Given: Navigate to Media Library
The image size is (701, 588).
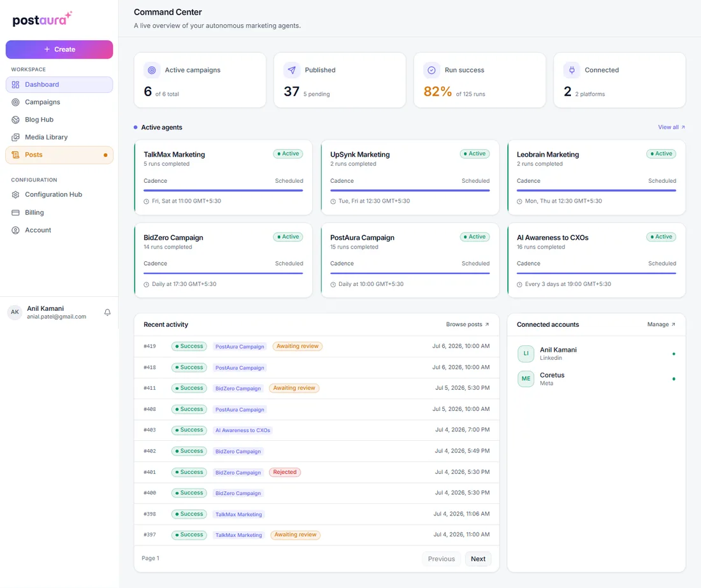Looking at the screenshot, I should click(x=59, y=137).
